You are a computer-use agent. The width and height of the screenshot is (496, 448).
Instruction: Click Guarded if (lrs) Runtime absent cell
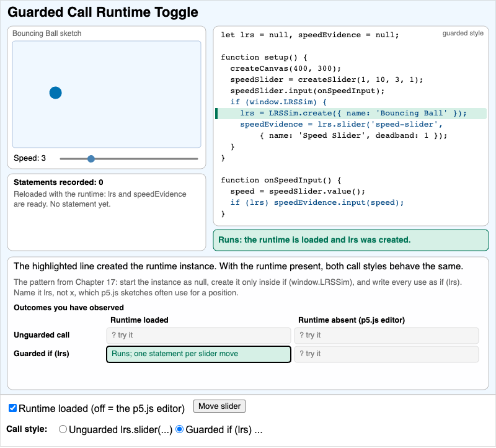coord(386,354)
